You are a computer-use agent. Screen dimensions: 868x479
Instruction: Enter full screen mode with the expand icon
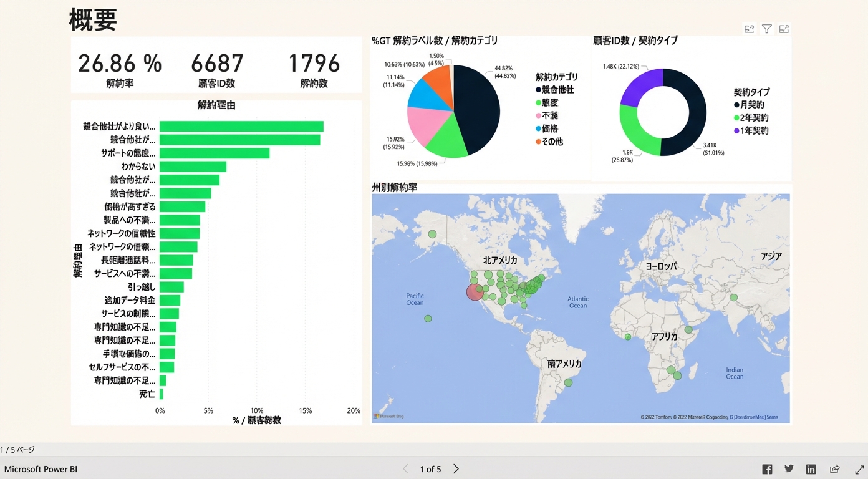click(859, 469)
